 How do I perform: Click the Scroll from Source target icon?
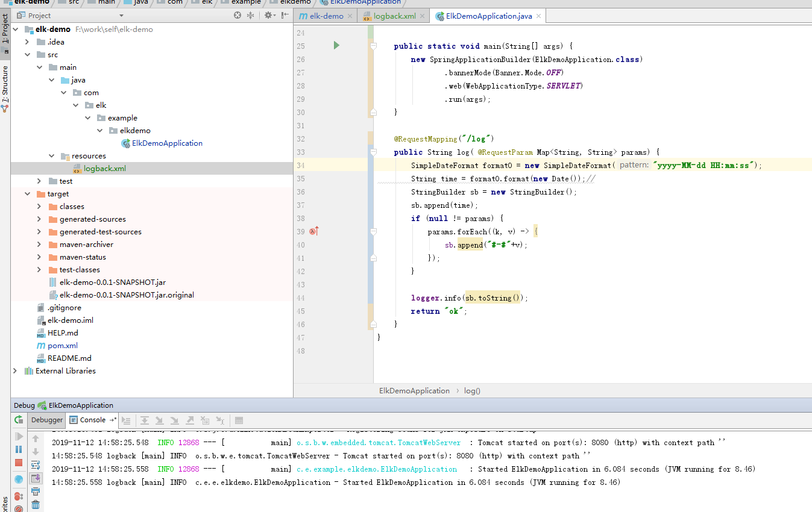coord(238,16)
